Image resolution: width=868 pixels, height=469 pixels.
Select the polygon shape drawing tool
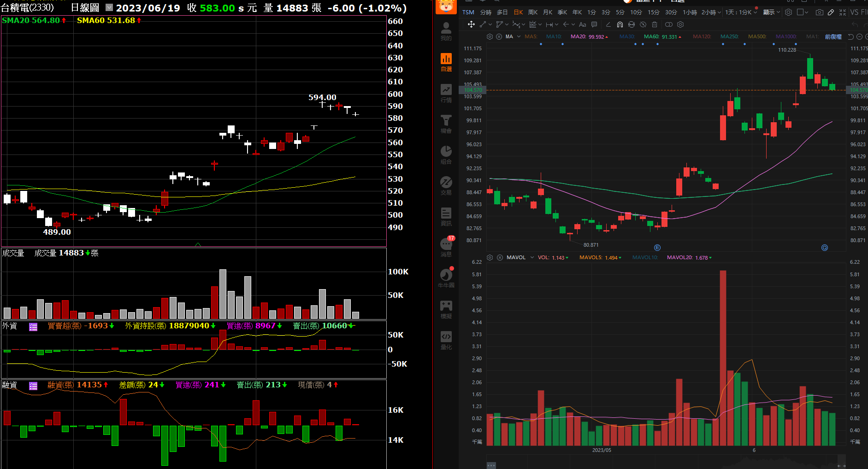tap(499, 24)
